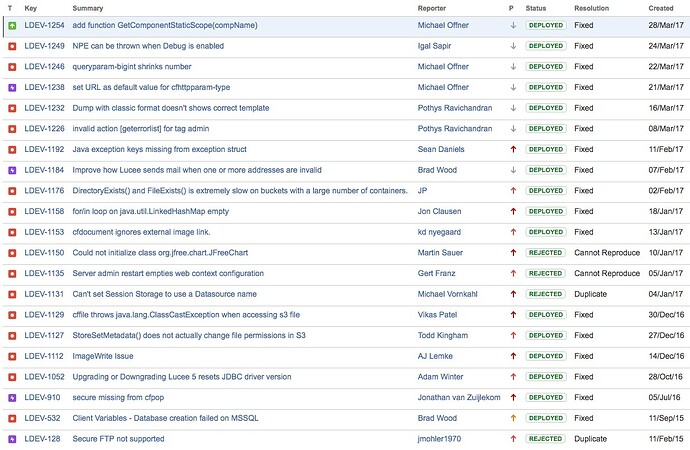Viewport: 690px width, 450px height.
Task: Click the priority arrow for LDEV-1192
Action: click(513, 150)
